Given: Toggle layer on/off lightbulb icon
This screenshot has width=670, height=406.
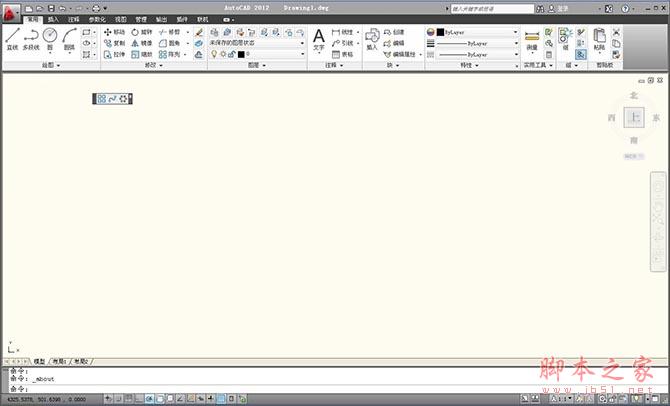Looking at the screenshot, I should click(x=214, y=54).
